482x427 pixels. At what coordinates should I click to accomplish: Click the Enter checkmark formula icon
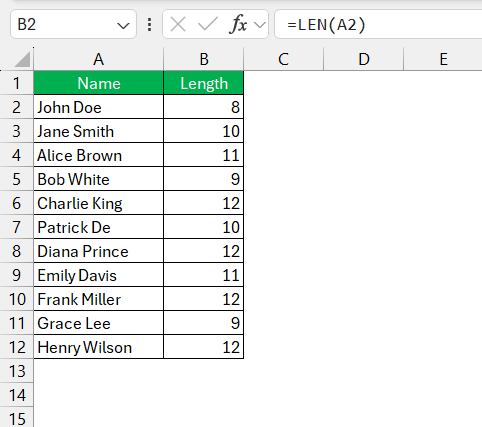207,25
